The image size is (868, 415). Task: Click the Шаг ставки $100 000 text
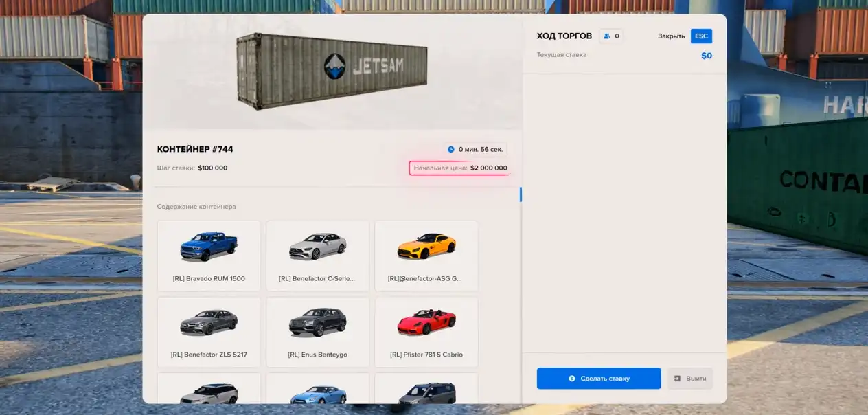click(192, 168)
